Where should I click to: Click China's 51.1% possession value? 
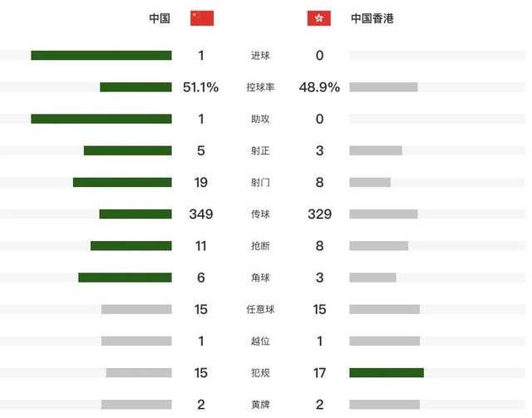click(x=201, y=87)
